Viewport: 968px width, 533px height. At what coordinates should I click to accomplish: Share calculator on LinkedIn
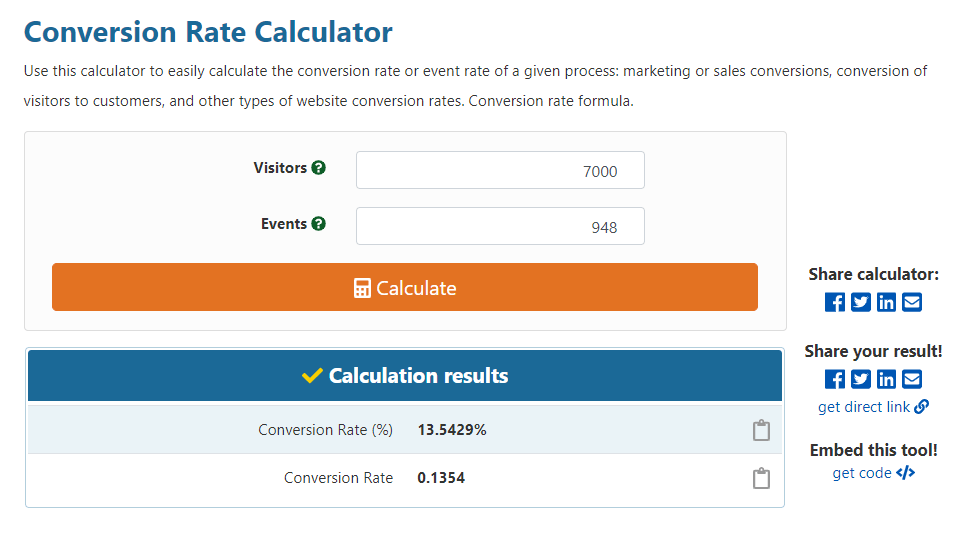coord(887,302)
